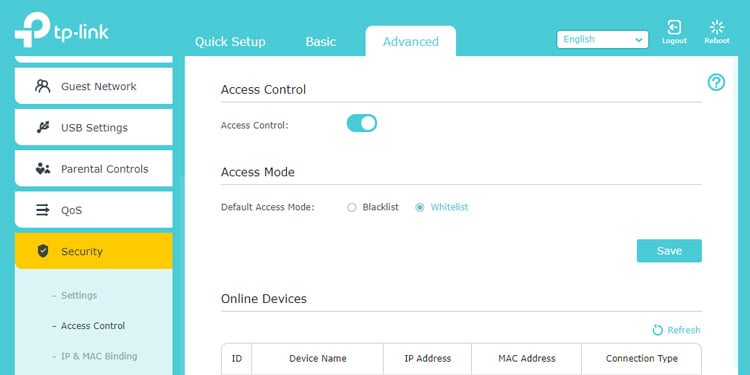Open Guest Network menu item

(94, 86)
